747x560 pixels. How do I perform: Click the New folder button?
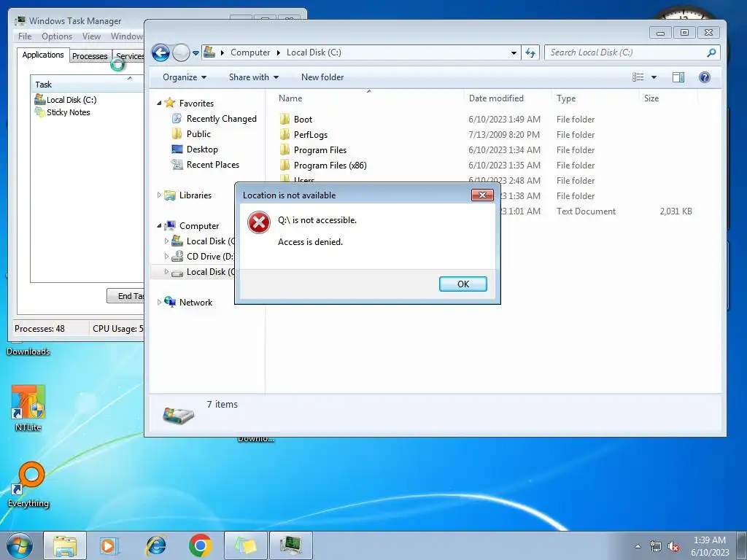(x=322, y=77)
